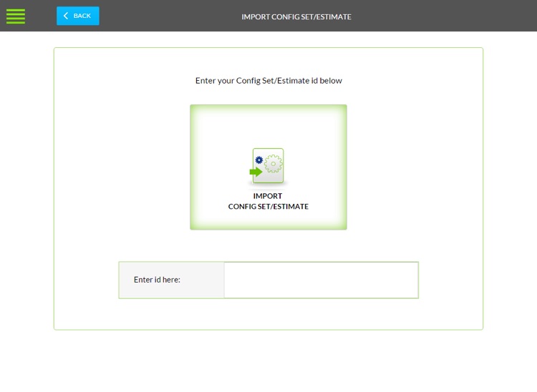This screenshot has width=537, height=392.
Task: Open the green hamburger menu
Action: (x=16, y=16)
